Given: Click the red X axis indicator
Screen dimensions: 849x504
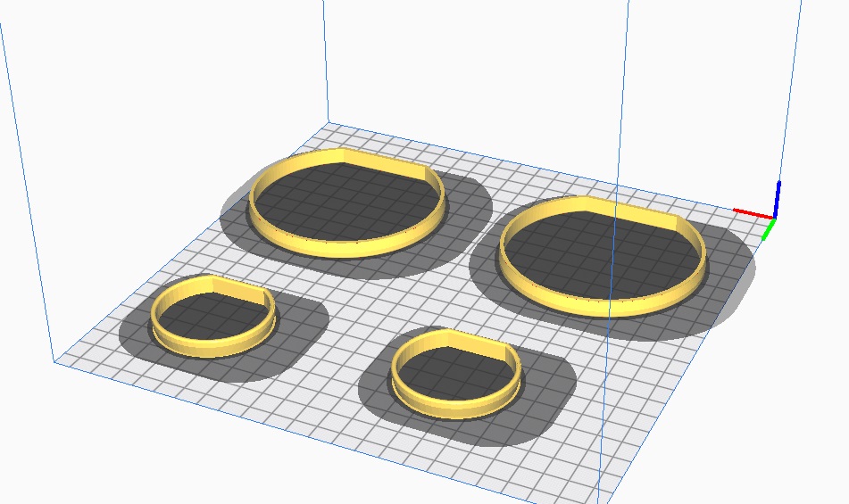Looking at the screenshot, I should point(751,212).
